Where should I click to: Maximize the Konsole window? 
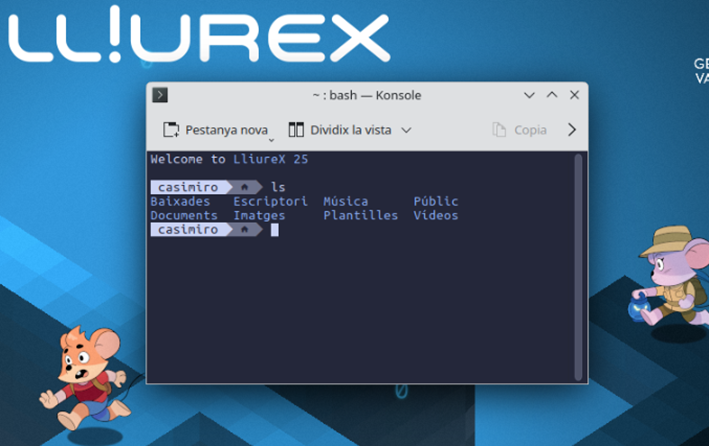[x=552, y=95]
